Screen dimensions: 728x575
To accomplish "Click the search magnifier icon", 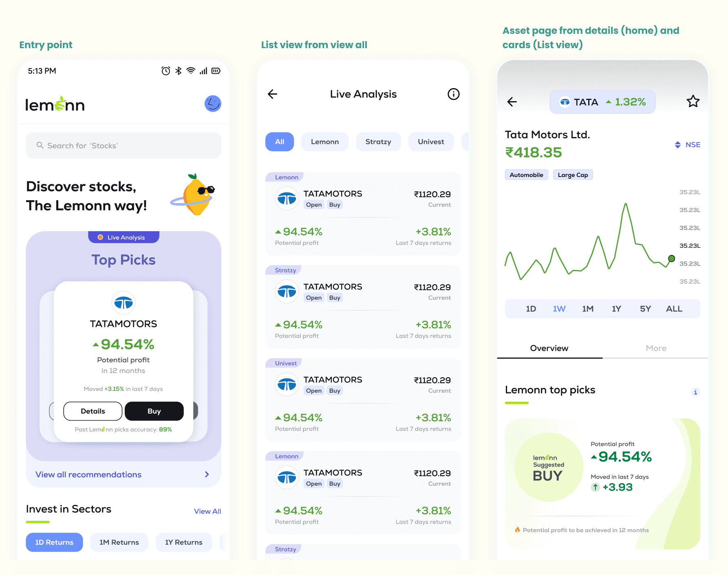I will pyautogui.click(x=40, y=145).
